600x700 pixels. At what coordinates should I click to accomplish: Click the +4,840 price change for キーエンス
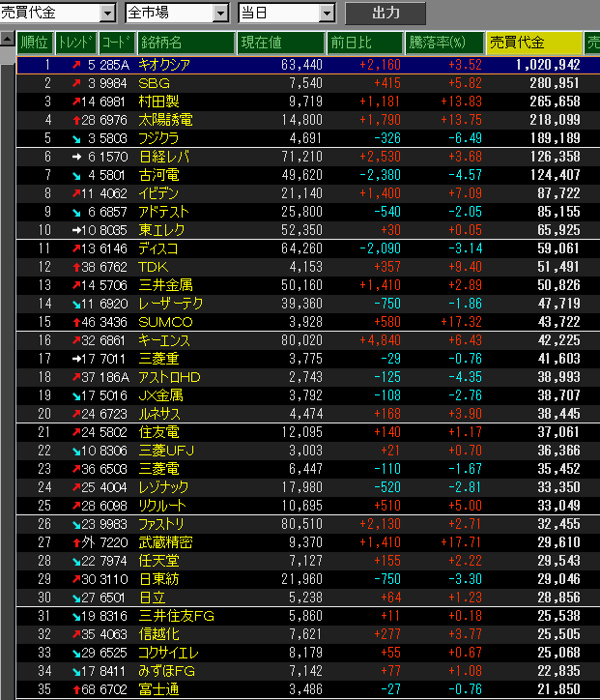click(x=380, y=340)
